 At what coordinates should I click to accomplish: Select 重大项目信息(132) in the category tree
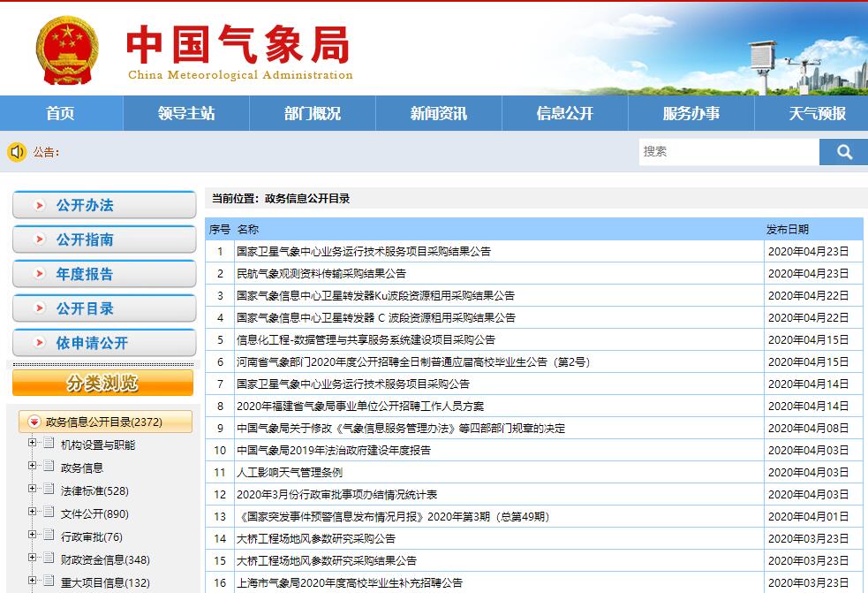(105, 583)
